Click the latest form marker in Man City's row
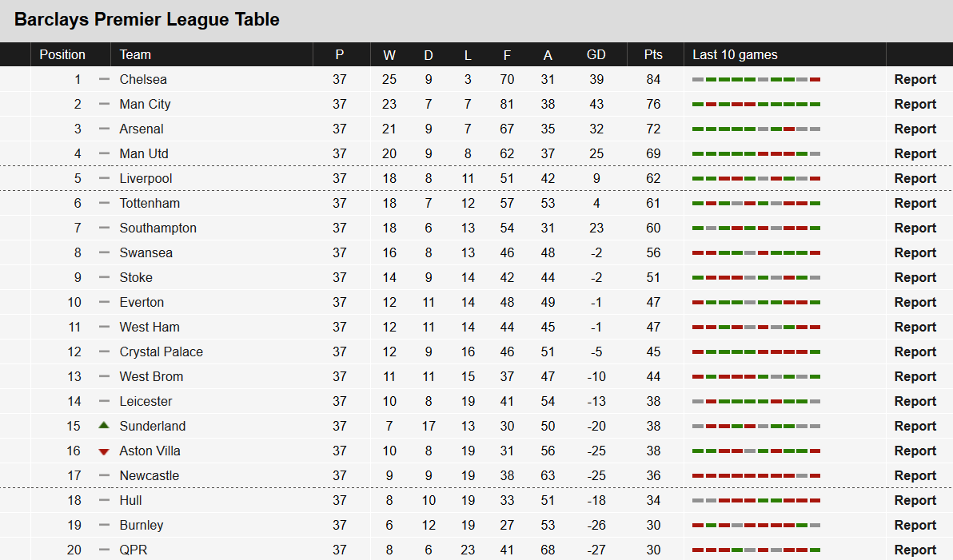 point(815,104)
